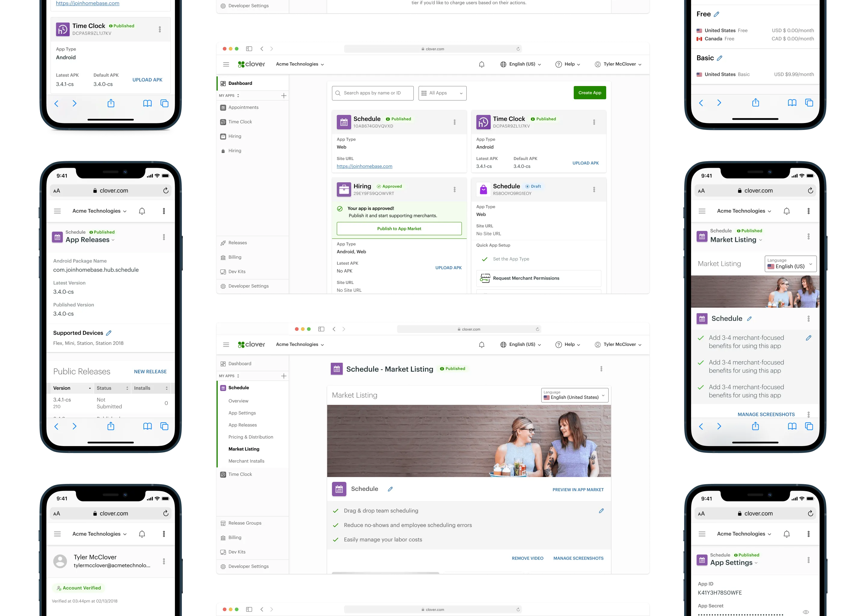Click the REMOVE VIDEO link
The image size is (866, 616).
point(527,558)
